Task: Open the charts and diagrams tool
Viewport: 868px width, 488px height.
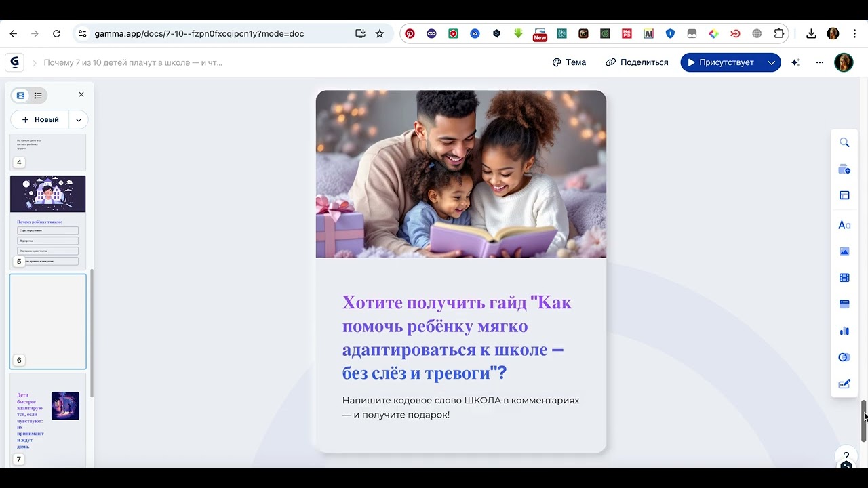Action: [x=844, y=331]
